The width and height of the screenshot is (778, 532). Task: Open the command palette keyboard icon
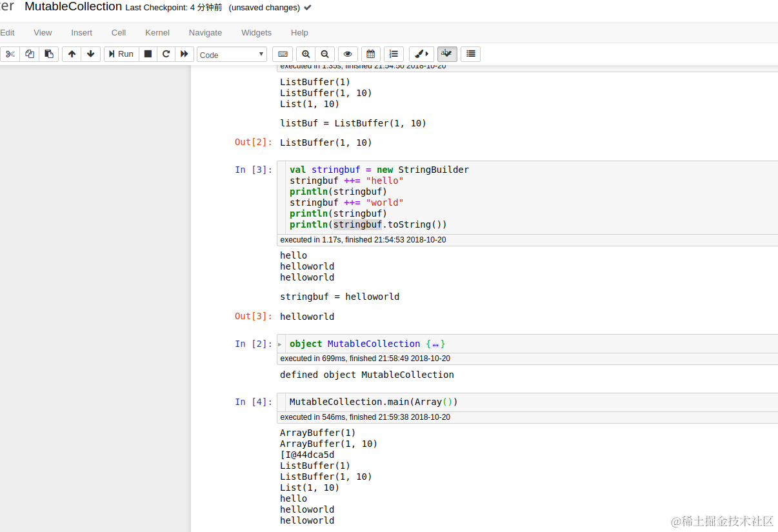(282, 54)
